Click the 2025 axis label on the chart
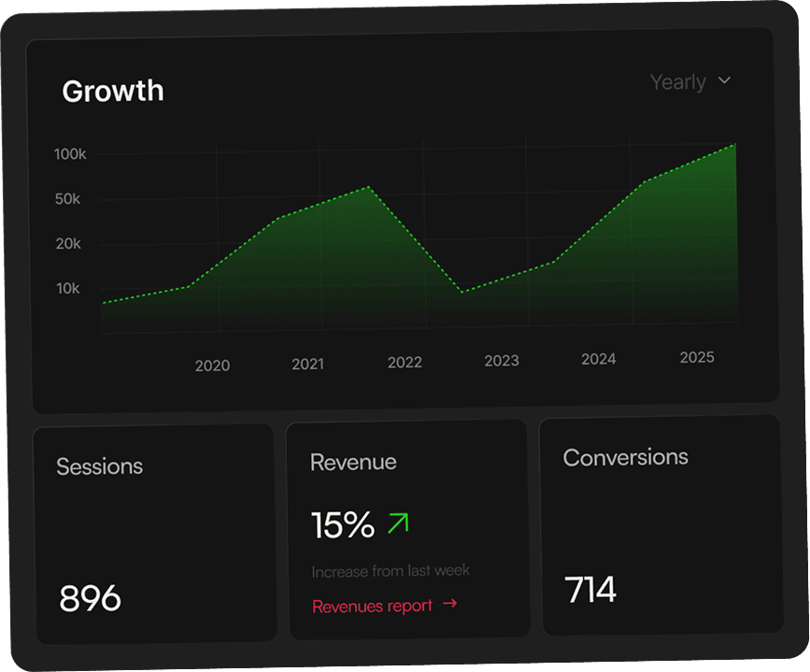The width and height of the screenshot is (810, 672). [698, 357]
